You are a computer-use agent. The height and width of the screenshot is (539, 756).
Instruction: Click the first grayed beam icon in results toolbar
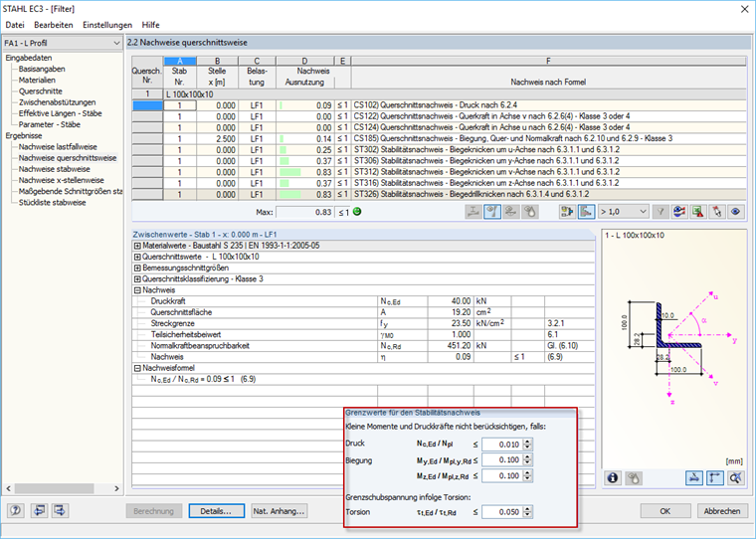click(473, 212)
